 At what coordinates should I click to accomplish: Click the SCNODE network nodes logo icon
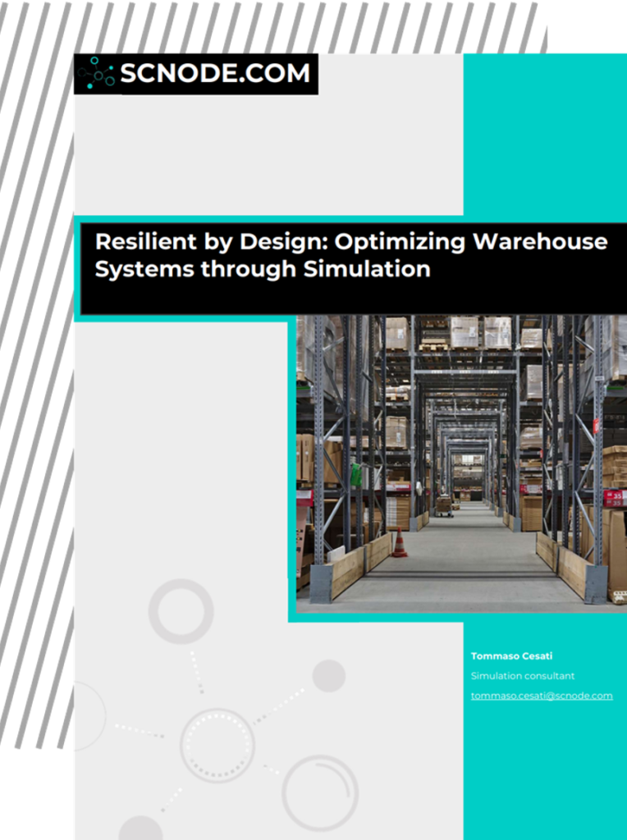click(x=97, y=74)
